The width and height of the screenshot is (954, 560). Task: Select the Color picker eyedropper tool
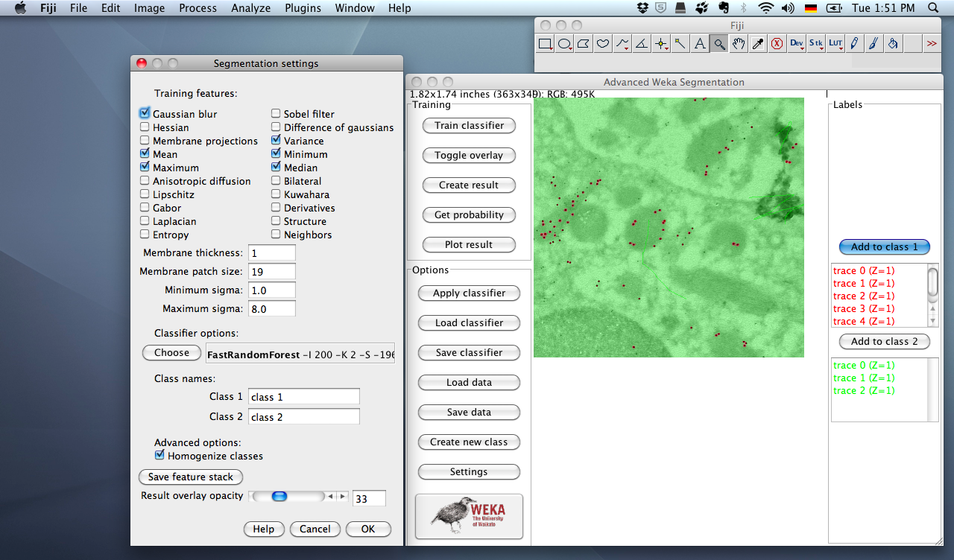(x=758, y=44)
